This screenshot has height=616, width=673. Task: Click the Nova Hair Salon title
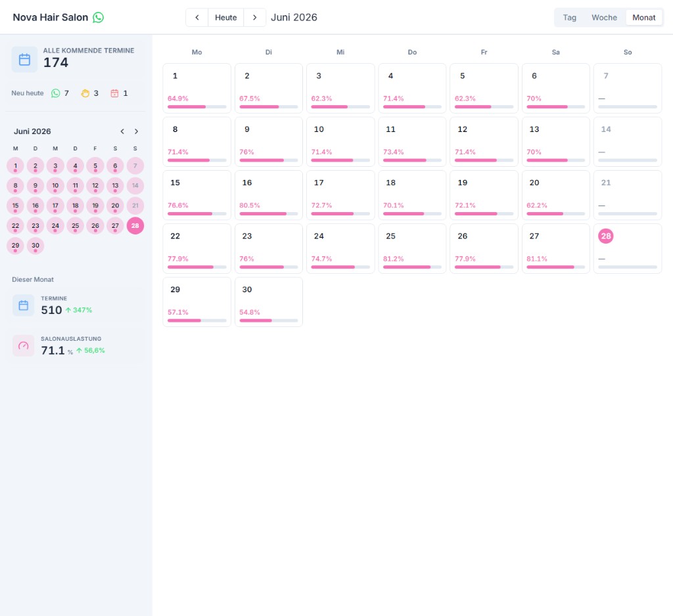pyautogui.click(x=50, y=17)
